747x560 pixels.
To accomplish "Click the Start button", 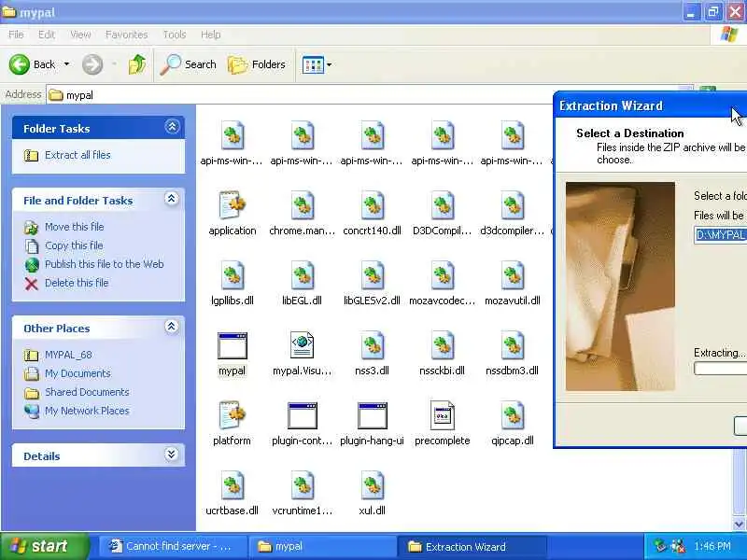I will point(44,546).
